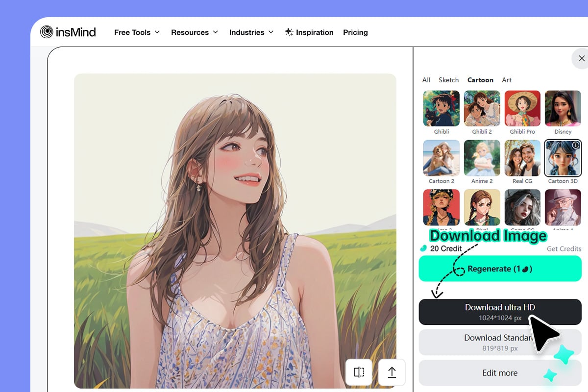Select the bearded old man style thumbnail

(x=563, y=207)
